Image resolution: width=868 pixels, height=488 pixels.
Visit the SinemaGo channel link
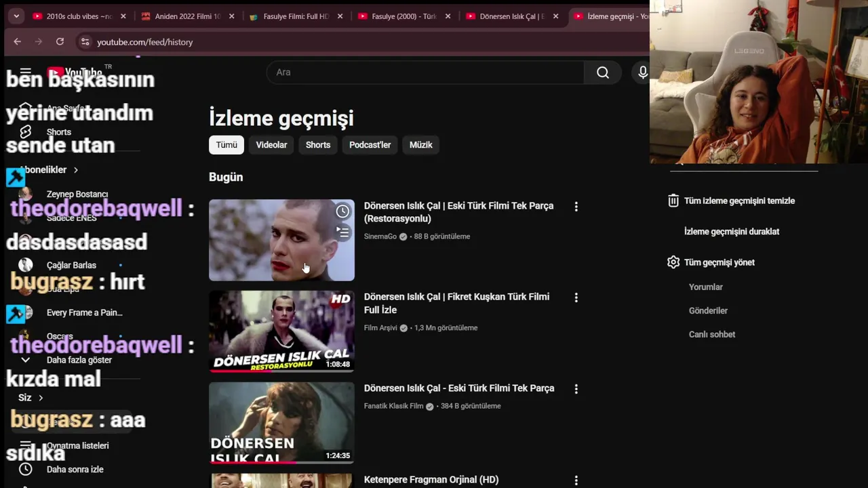click(x=380, y=237)
